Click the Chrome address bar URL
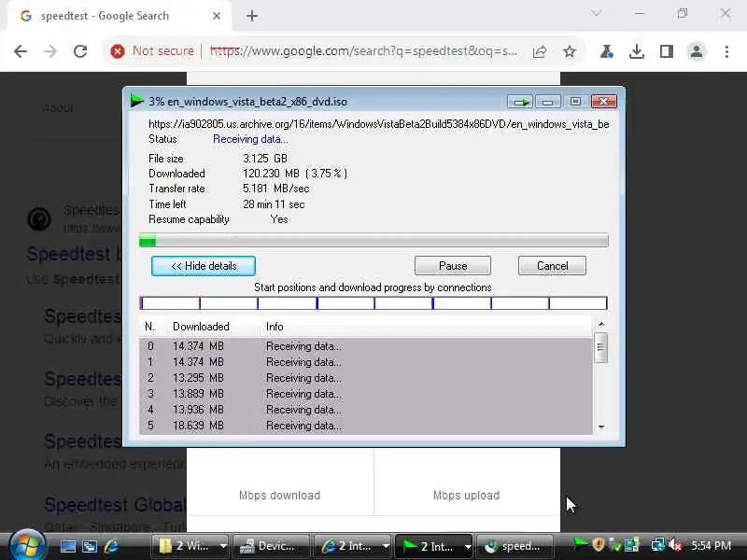Viewport: 747px width, 560px height. pos(363,51)
